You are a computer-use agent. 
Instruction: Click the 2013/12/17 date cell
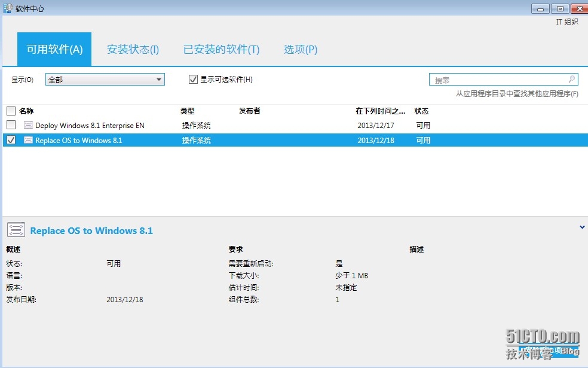(376, 126)
